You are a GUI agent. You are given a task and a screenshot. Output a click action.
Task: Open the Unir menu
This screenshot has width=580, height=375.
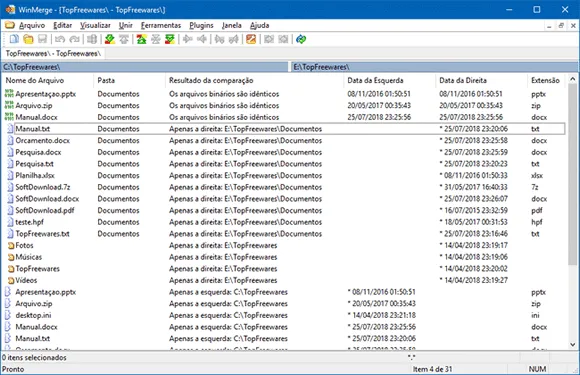[x=126, y=25]
